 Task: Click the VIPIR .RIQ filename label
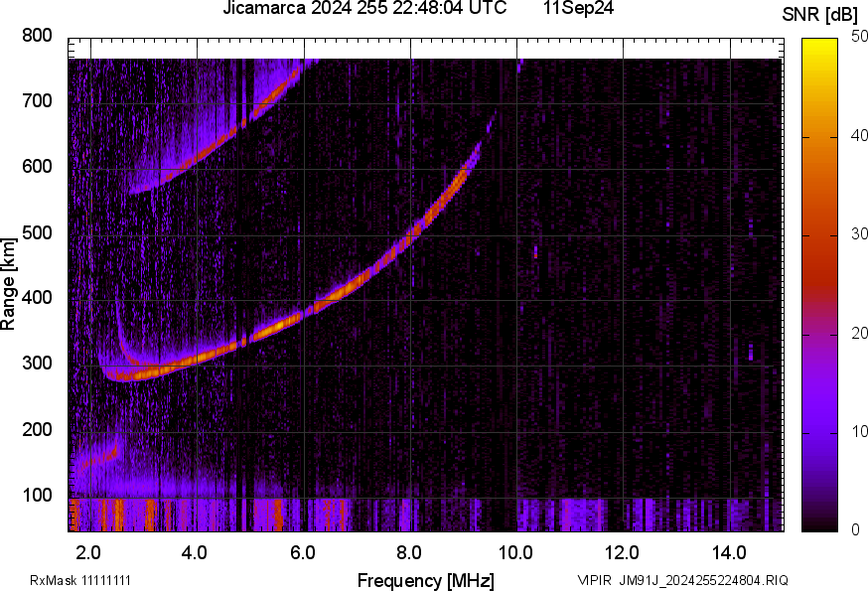(683, 580)
